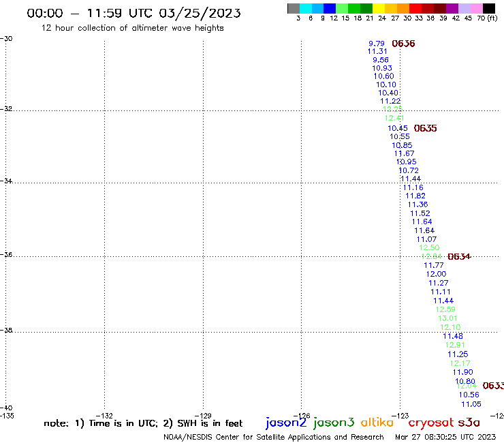
Task: Click the green 12.10 value
Action: pos(450,327)
